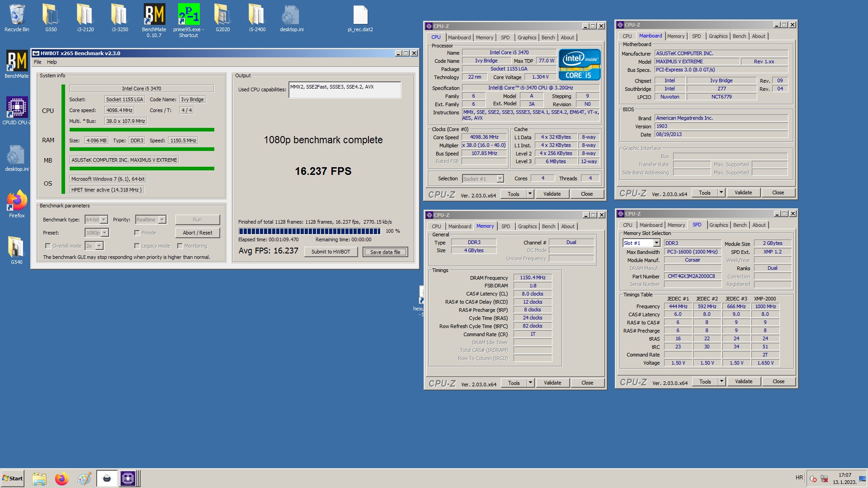
Task: Click the Used CPU capabilities text box
Action: (344, 89)
